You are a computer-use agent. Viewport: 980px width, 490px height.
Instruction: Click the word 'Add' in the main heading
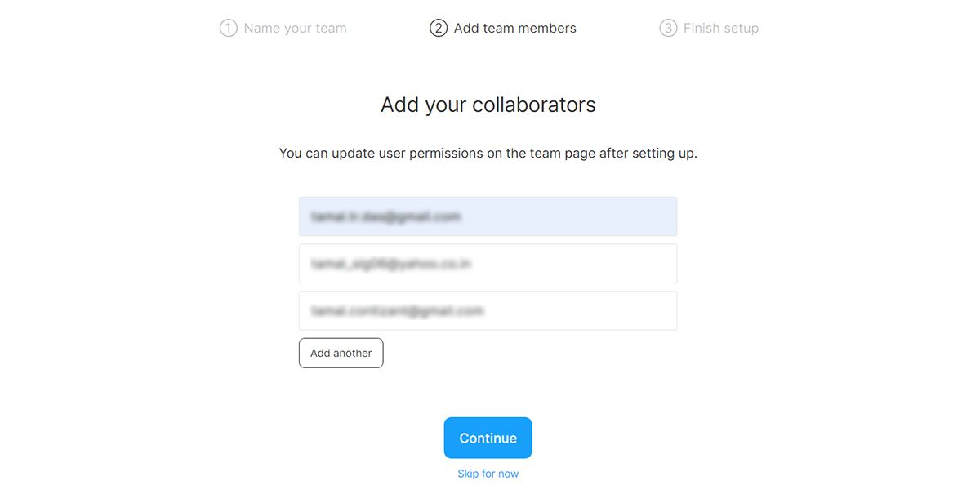(399, 105)
